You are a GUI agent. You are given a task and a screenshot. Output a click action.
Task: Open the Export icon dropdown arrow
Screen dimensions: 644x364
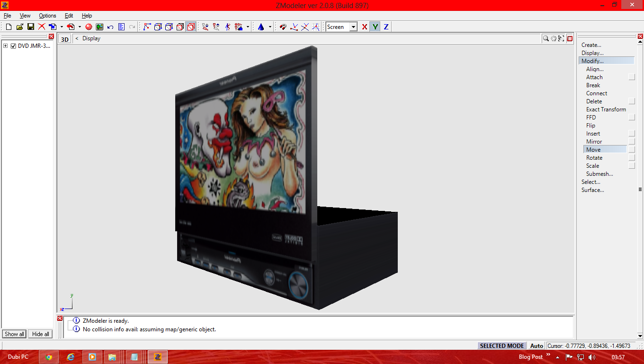pos(80,27)
